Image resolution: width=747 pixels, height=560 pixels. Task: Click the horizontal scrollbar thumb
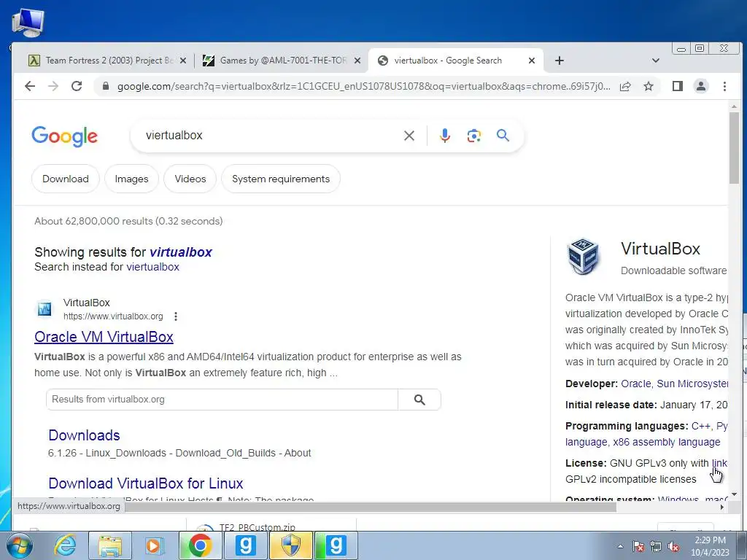coord(371,507)
